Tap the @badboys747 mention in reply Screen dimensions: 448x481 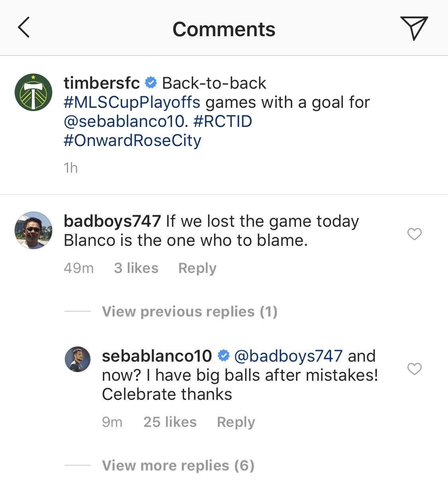[x=288, y=356]
